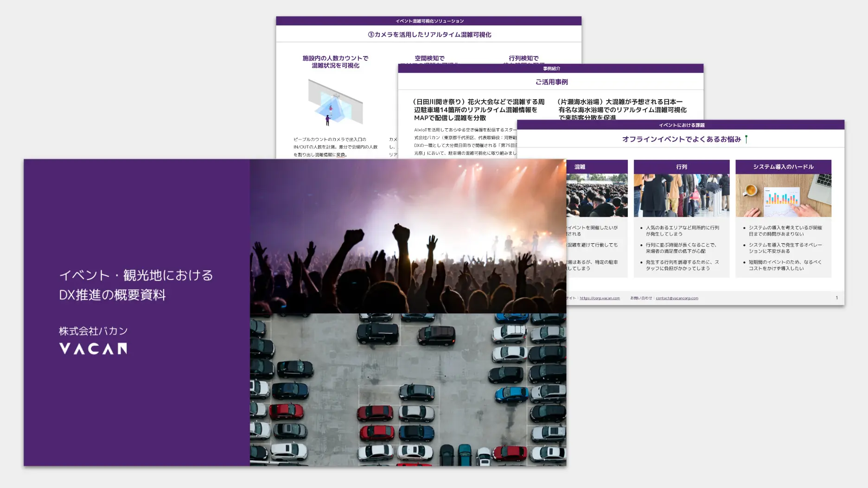The width and height of the screenshot is (868, 488).
Task: Click the ご活用事例 slide heading
Action: tap(551, 82)
